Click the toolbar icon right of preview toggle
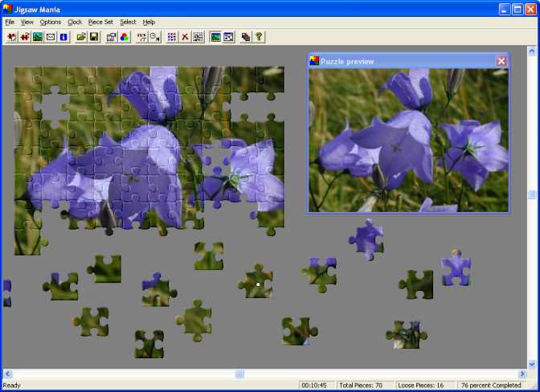 228,37
